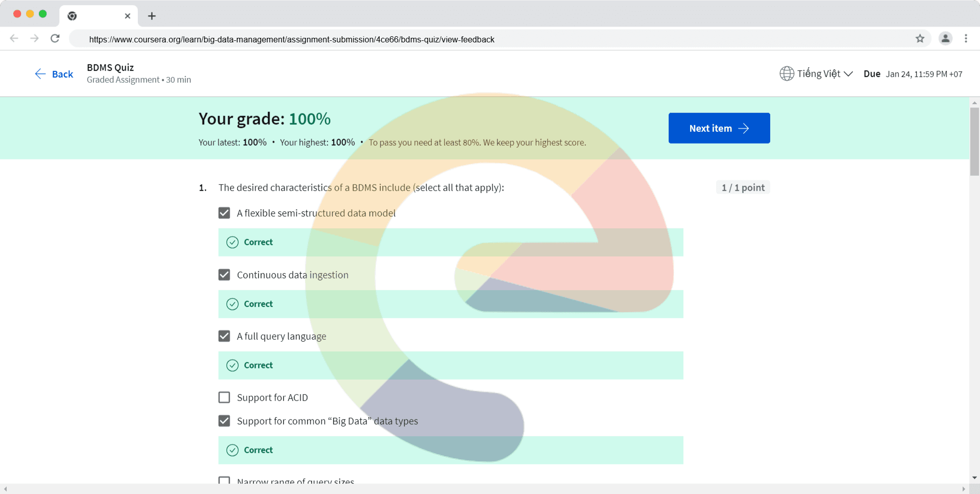Close the current browser tab

pos(128,16)
